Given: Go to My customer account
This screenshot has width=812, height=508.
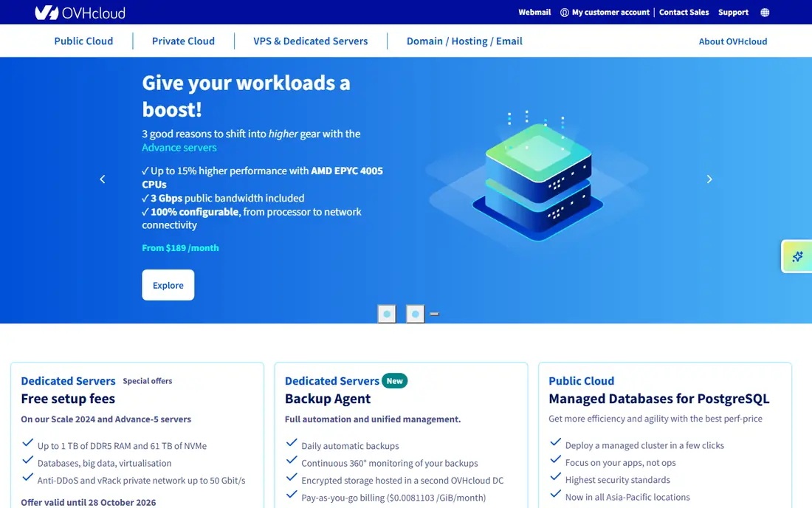Looking at the screenshot, I should (x=610, y=13).
